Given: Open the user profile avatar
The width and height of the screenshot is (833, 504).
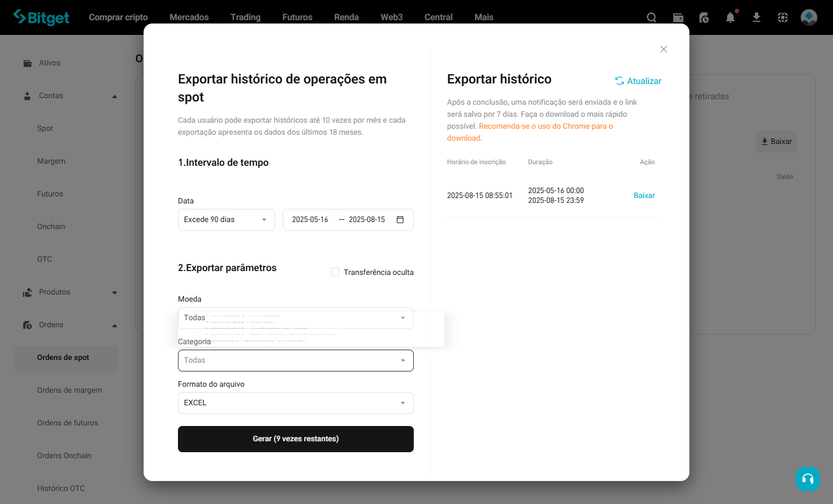Looking at the screenshot, I should tap(809, 17).
